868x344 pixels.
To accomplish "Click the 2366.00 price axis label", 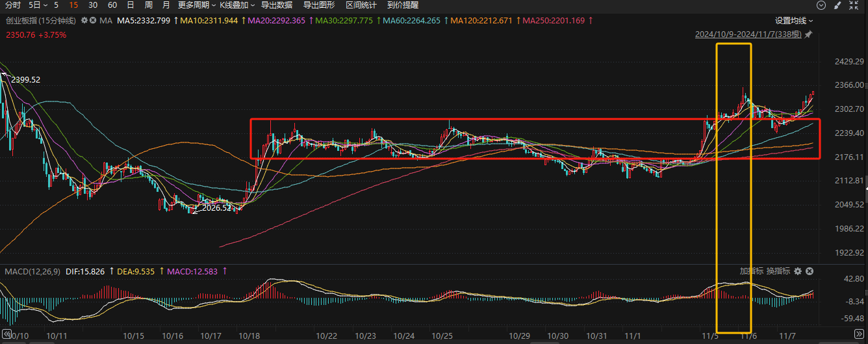I will click(850, 85).
